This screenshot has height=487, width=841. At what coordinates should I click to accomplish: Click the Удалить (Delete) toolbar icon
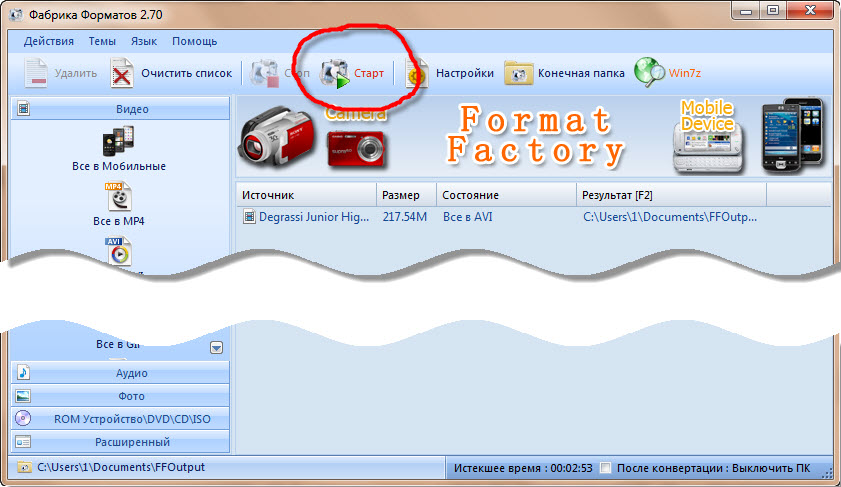tap(36, 73)
